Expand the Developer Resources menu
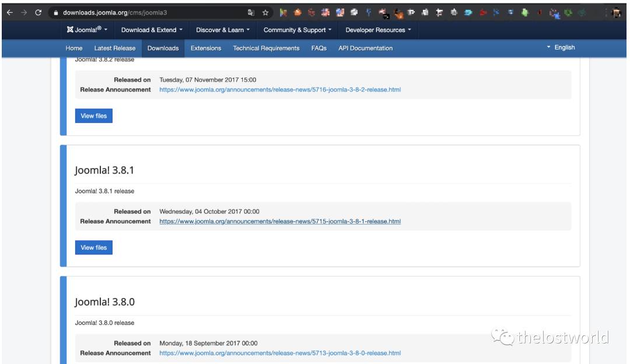 (x=379, y=30)
